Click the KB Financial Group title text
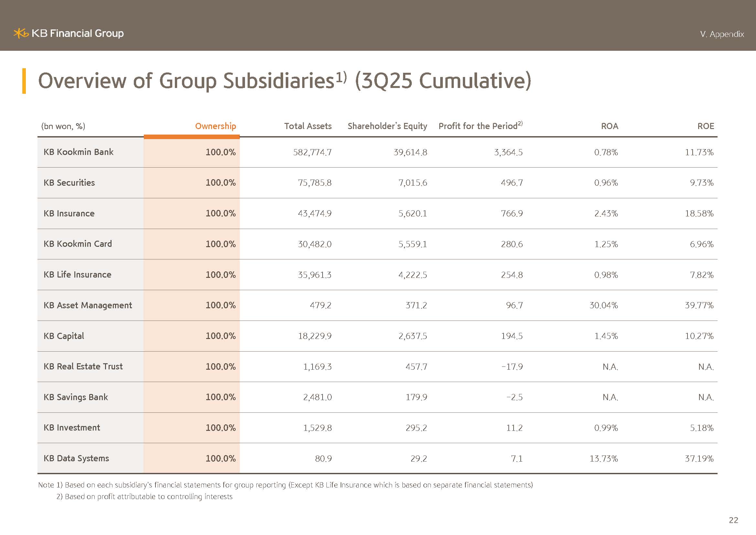The height and width of the screenshot is (535, 756). pos(78,33)
